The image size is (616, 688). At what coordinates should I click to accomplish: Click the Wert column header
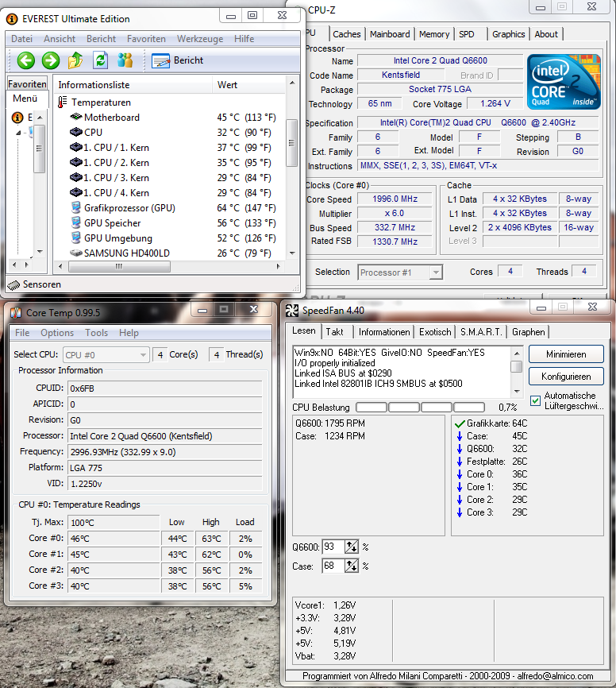click(248, 85)
